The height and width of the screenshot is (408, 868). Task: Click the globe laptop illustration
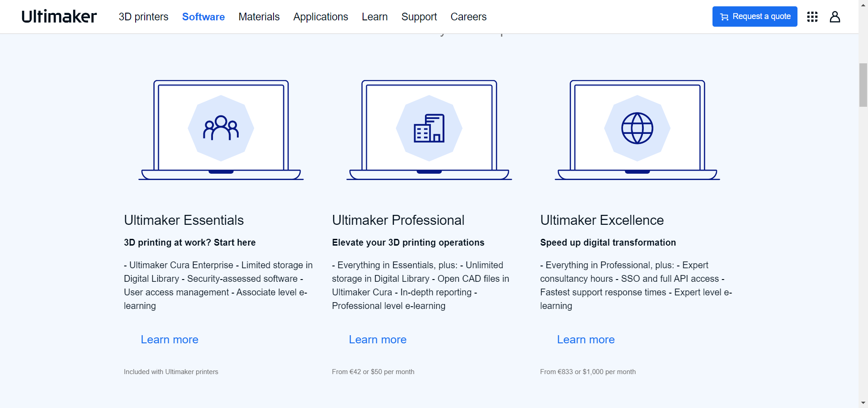(x=637, y=130)
